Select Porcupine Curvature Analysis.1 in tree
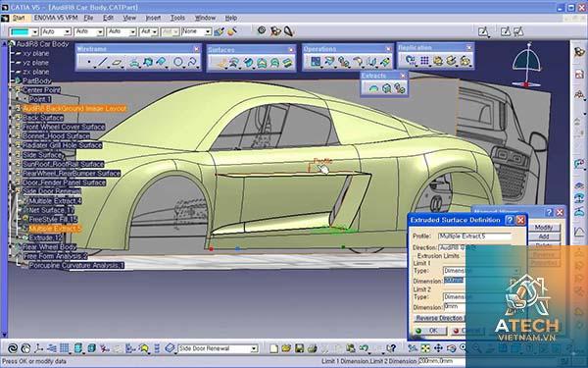 point(76,266)
